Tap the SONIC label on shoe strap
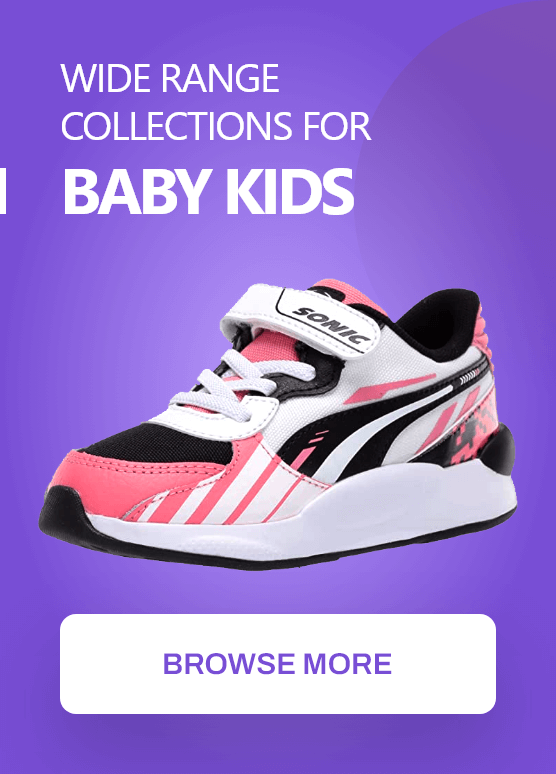 [331, 326]
